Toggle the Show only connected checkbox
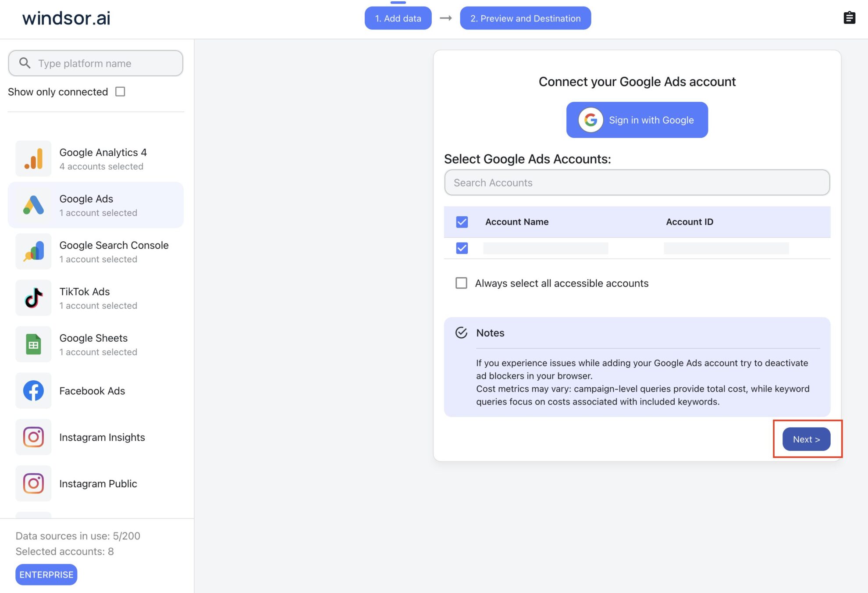The image size is (868, 593). coord(120,91)
